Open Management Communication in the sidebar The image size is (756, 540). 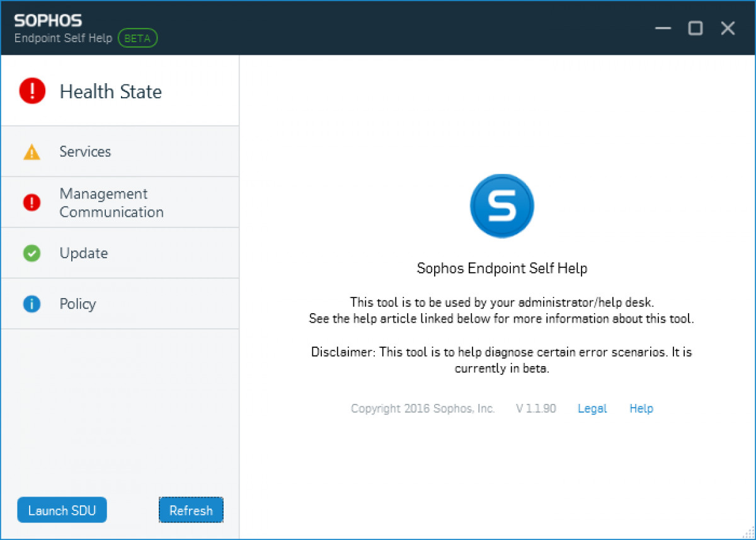coord(112,202)
